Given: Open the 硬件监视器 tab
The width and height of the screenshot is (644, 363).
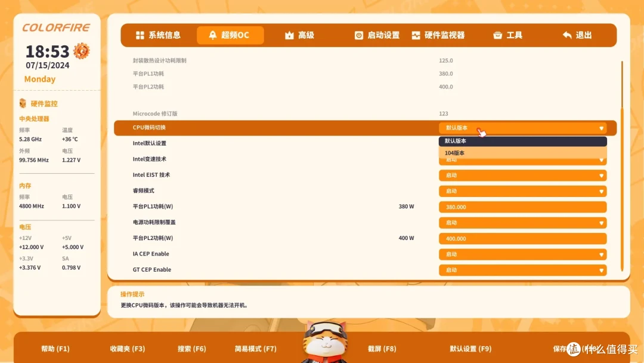Looking at the screenshot, I should (x=438, y=35).
